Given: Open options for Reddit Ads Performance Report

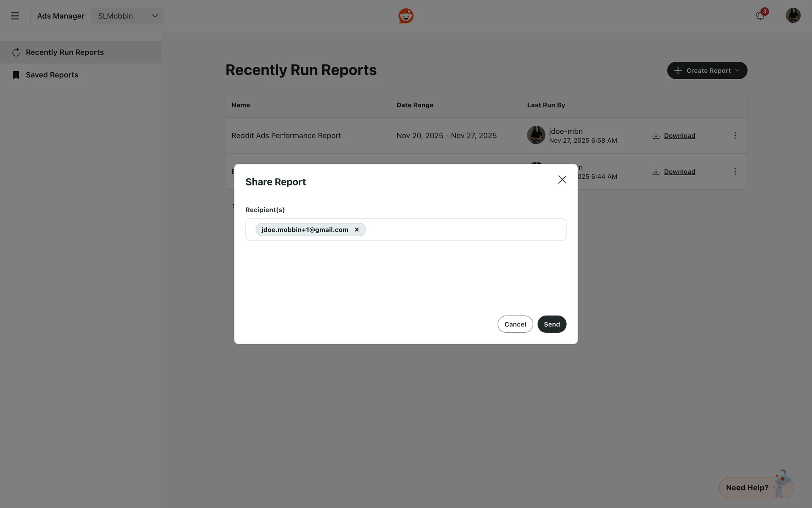Looking at the screenshot, I should click(x=735, y=135).
